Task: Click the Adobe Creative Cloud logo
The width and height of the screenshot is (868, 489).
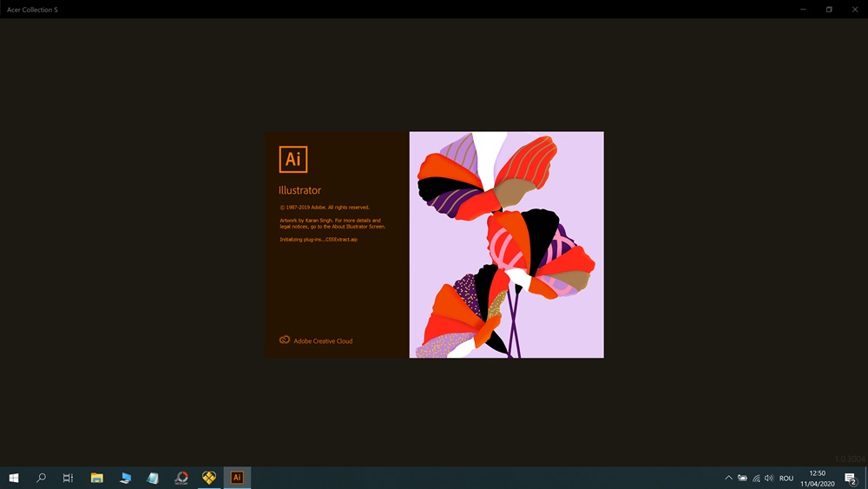Action: [285, 340]
